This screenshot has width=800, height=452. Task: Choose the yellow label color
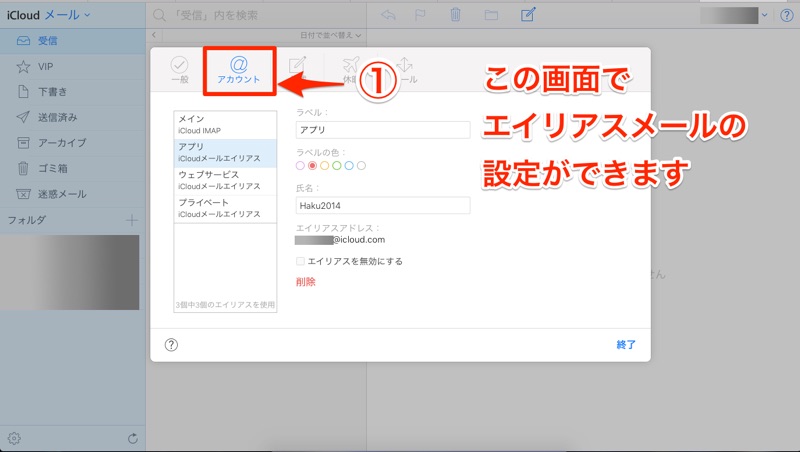pos(324,165)
